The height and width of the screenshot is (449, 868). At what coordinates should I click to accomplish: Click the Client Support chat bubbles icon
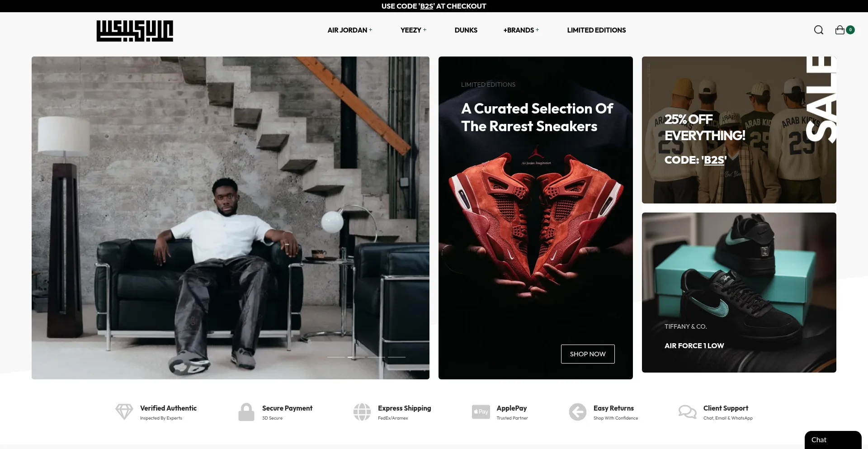[x=687, y=412]
